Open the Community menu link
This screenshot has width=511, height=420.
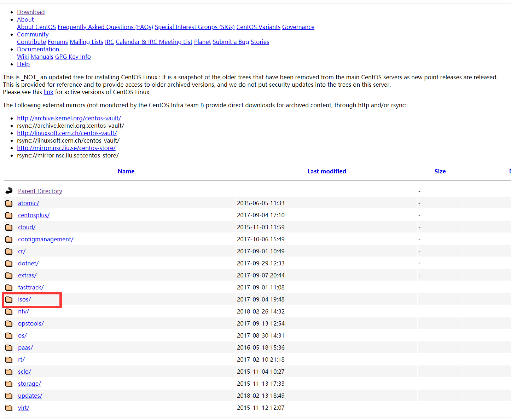tap(33, 34)
